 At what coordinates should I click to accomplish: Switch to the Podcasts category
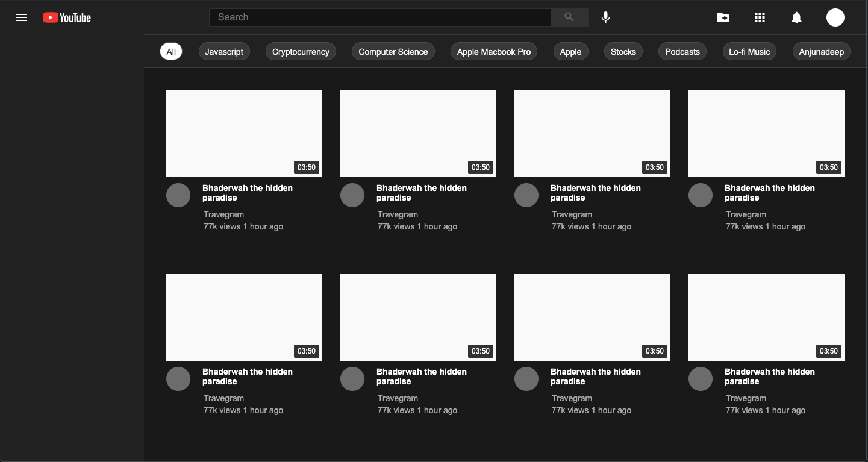coord(682,51)
